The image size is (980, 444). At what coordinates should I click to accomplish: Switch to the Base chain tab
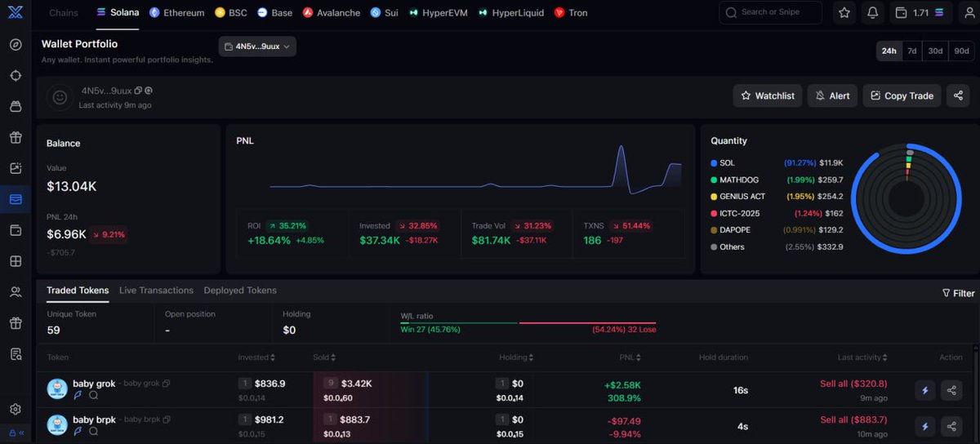[x=274, y=13]
